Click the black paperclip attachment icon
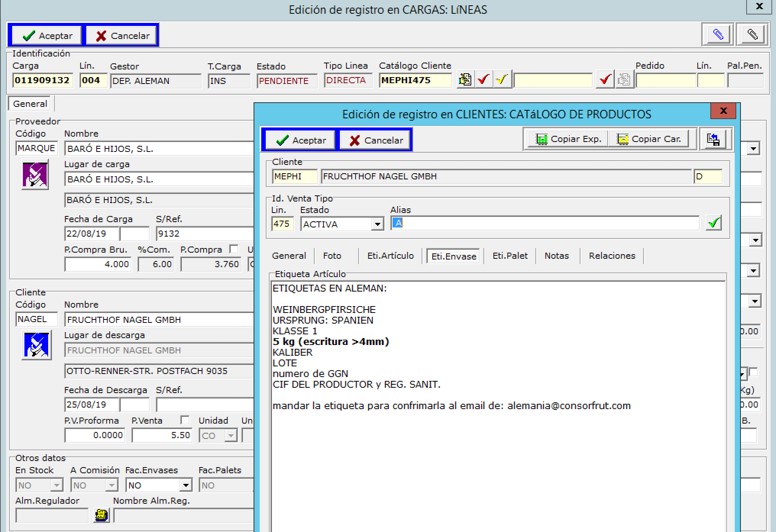This screenshot has height=532, width=776. tap(752, 35)
